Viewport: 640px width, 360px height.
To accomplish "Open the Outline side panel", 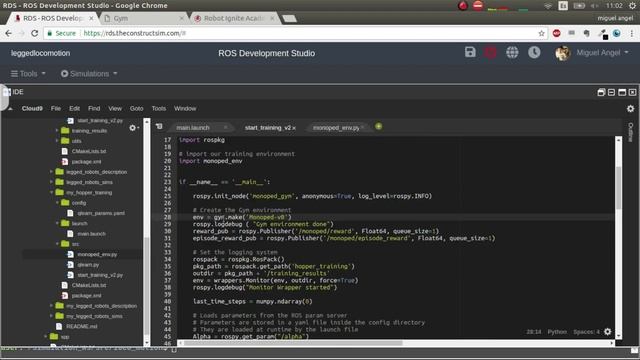I will [x=631, y=132].
